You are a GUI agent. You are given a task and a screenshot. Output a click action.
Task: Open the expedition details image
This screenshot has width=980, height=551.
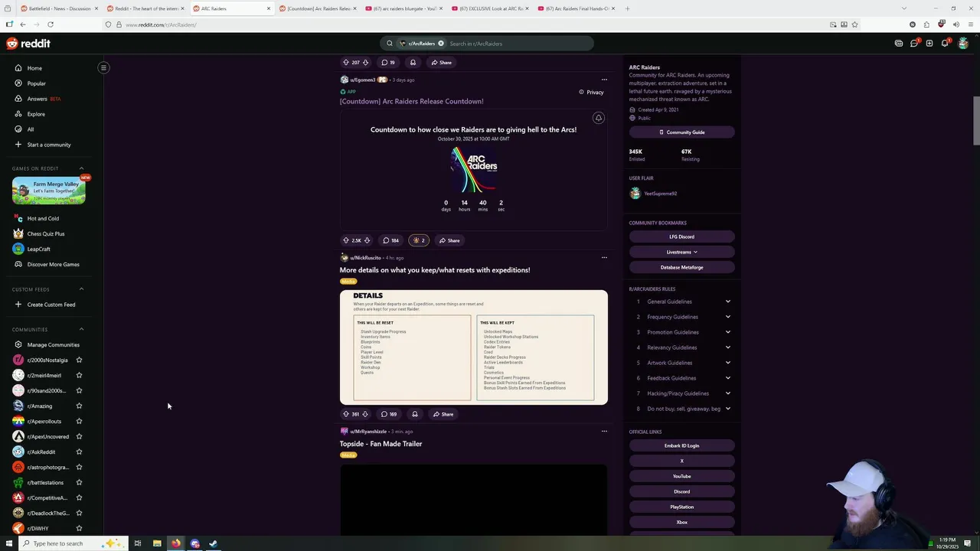[x=474, y=347]
